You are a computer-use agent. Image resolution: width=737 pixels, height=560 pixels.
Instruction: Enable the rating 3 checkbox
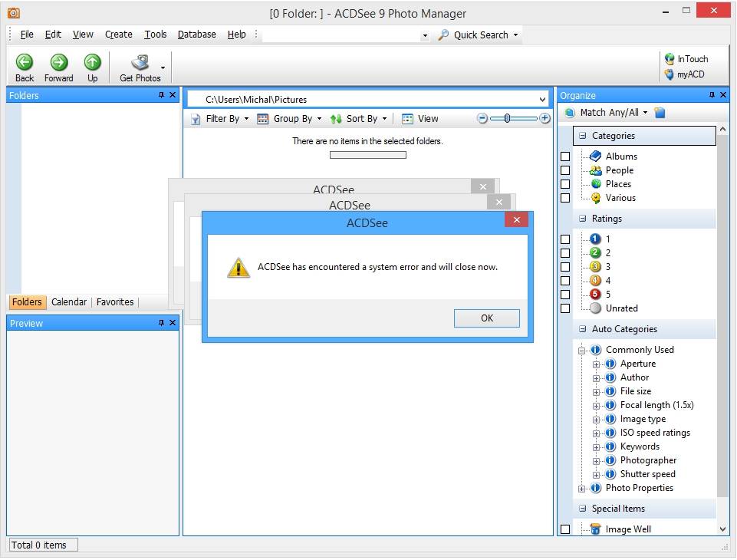[565, 267]
